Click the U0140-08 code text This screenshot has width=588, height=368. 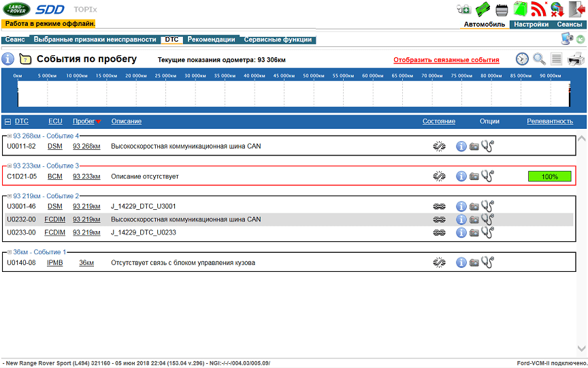point(21,263)
